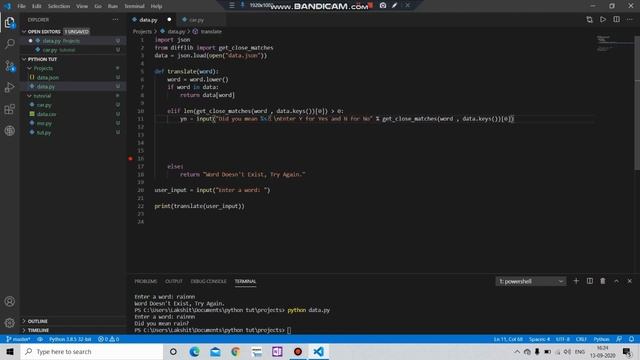Open Explorer panel More Actions ellipsis
Screen dimensions: 640x360
tap(116, 20)
